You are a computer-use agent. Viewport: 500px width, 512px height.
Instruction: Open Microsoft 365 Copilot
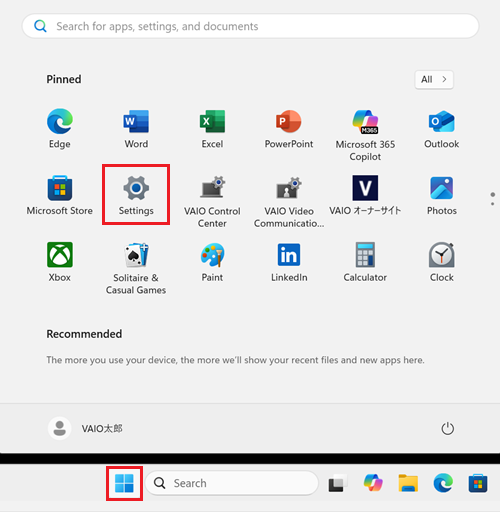click(x=365, y=135)
